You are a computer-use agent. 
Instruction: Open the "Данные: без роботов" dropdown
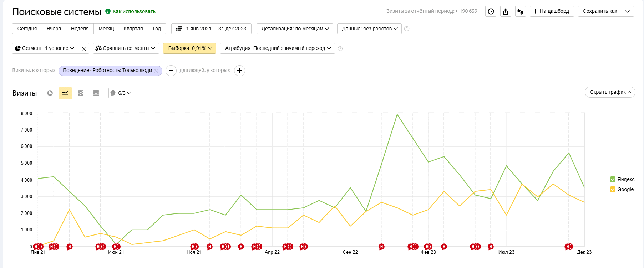click(x=369, y=29)
